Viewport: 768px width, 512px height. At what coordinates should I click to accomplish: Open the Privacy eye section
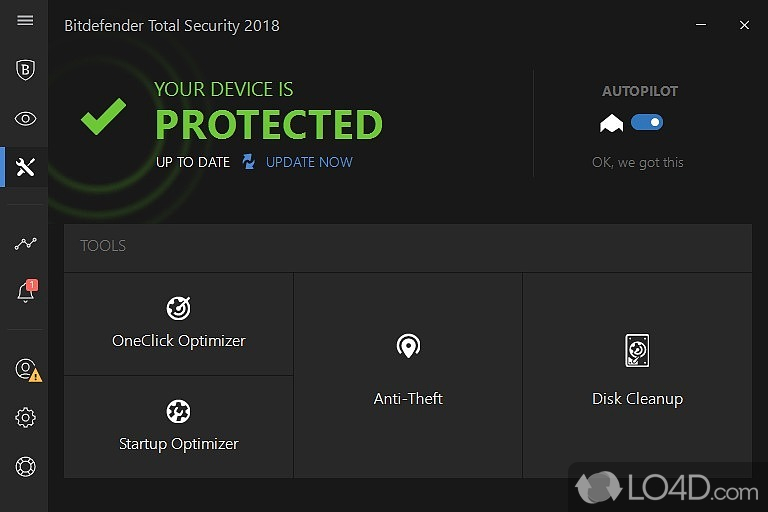[x=26, y=119]
